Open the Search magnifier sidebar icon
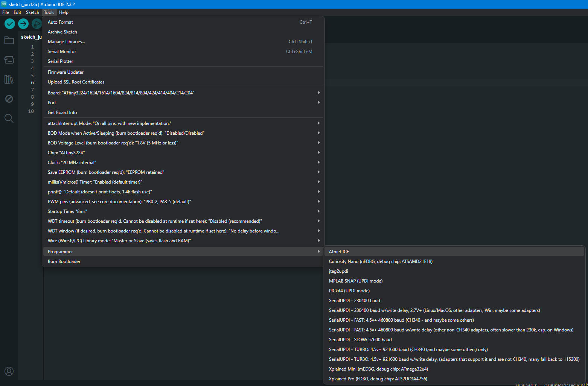Image resolution: width=588 pixels, height=386 pixels. point(9,119)
